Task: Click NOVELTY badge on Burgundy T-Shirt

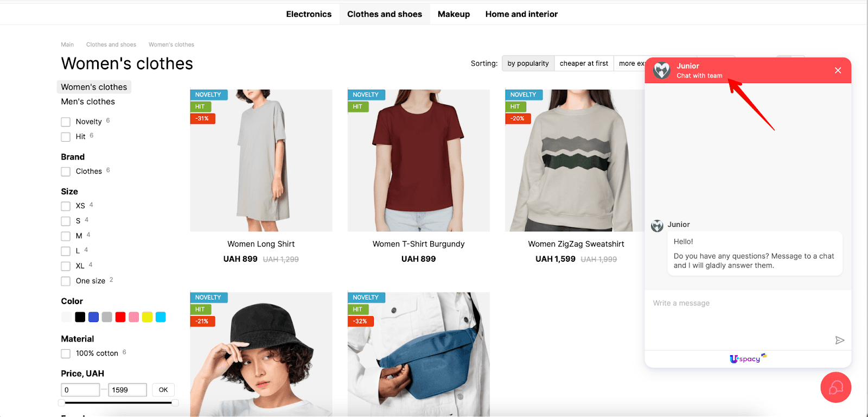Action: [366, 94]
